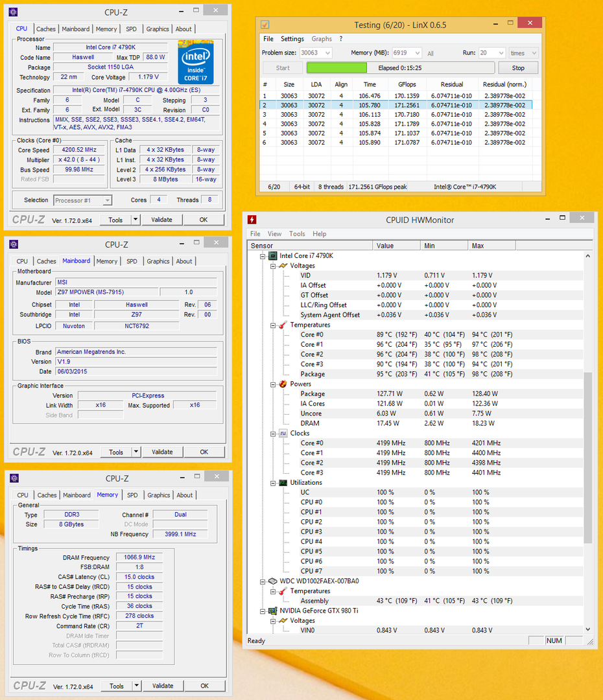Open the Tools dropdown arrow in CPU-Z Mainboard window

(x=136, y=452)
